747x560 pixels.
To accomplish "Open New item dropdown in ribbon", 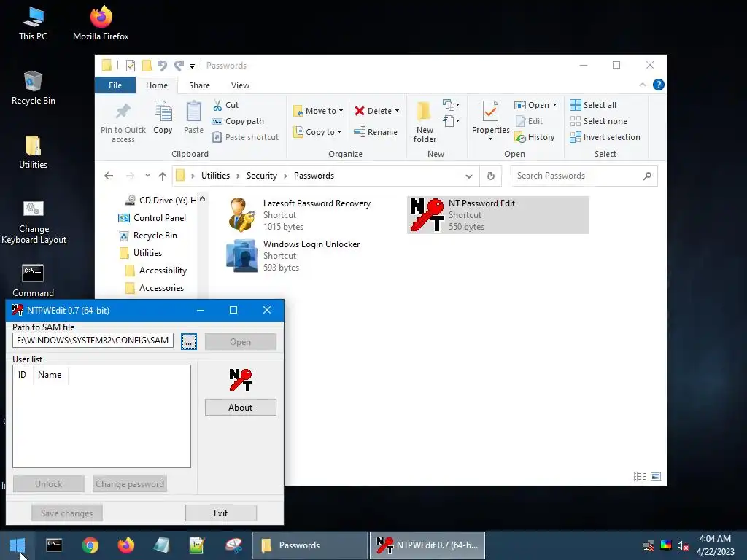I will tap(451, 105).
